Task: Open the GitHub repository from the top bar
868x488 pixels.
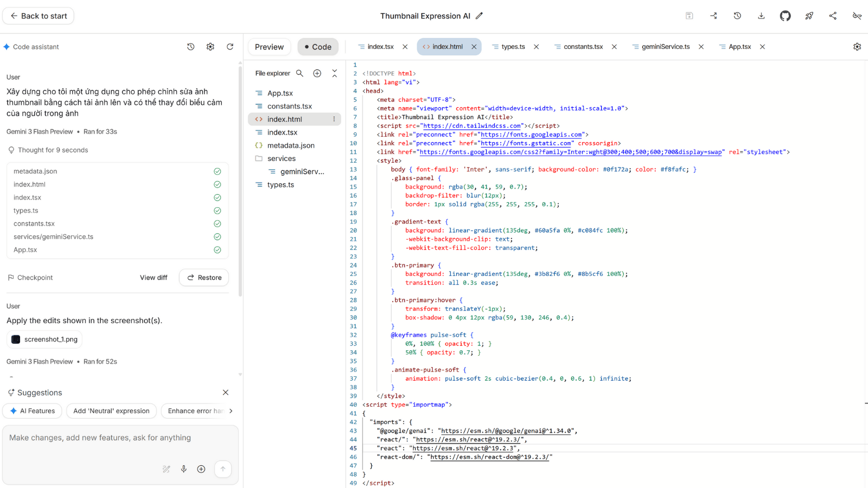Action: point(785,16)
